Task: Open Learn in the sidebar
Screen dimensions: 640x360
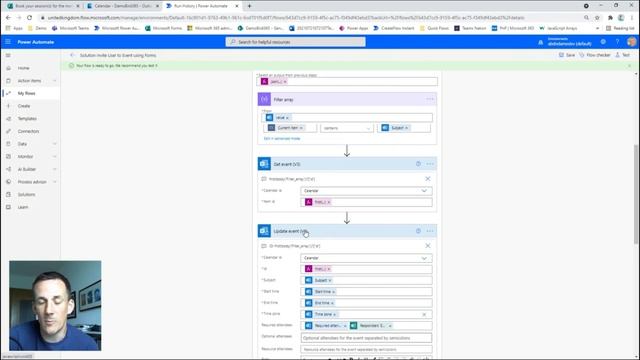Action: (x=23, y=207)
